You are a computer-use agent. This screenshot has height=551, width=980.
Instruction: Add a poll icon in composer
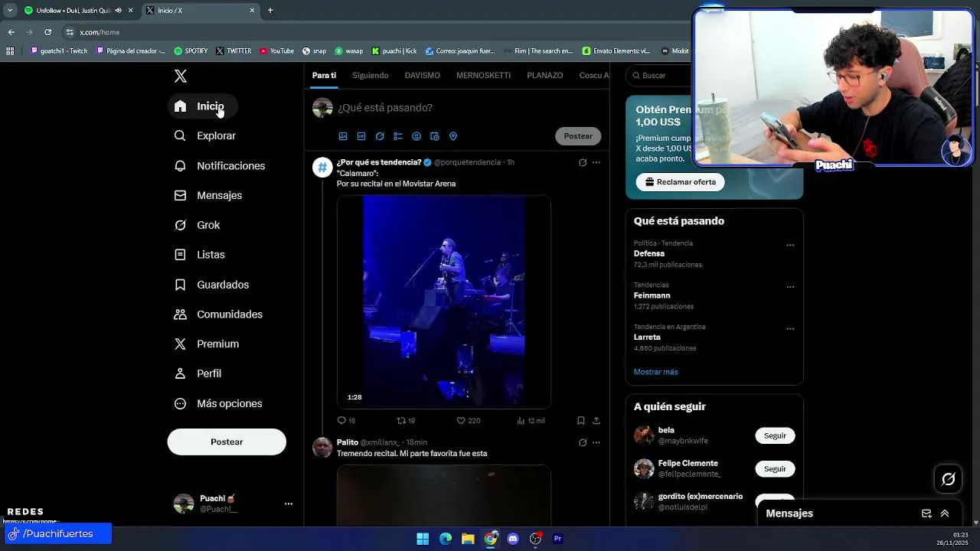click(x=398, y=136)
